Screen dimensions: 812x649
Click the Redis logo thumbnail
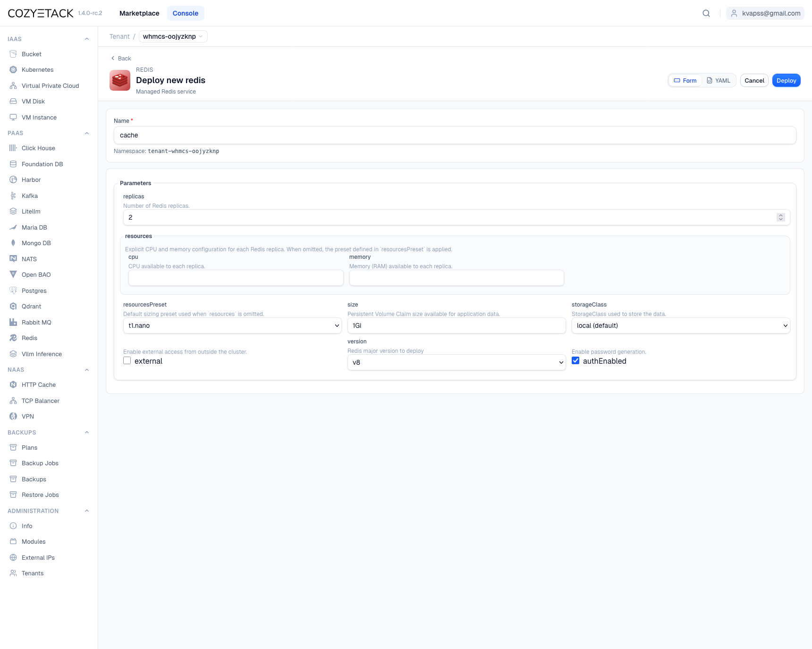pos(120,80)
